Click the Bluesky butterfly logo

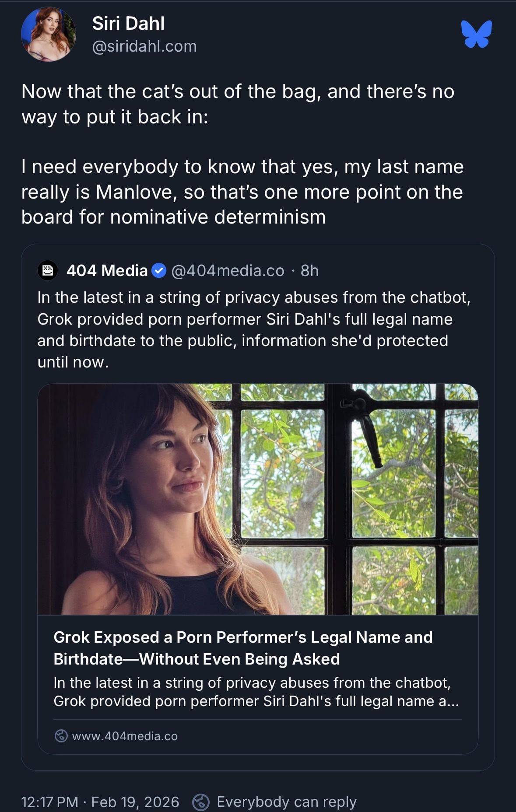pyautogui.click(x=476, y=34)
